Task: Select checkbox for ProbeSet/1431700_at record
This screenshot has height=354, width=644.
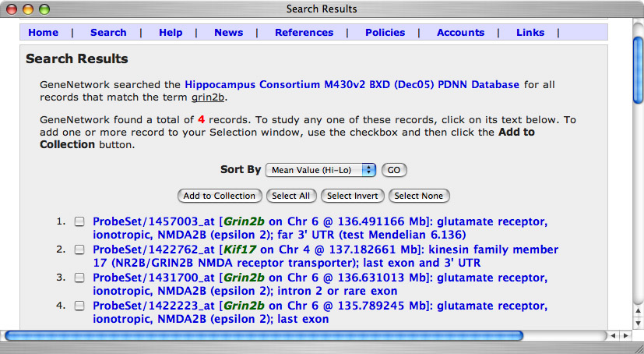Action: point(79,278)
